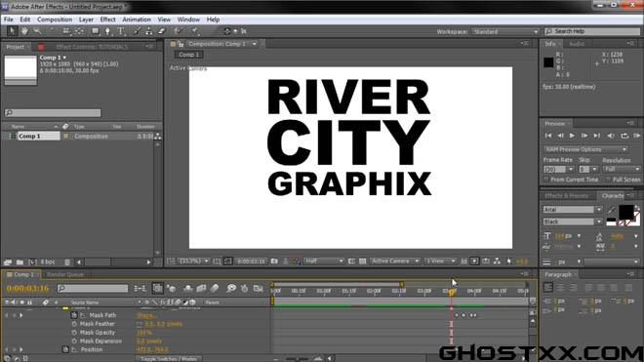Toggle the Mask Path stopwatch
Screen dimensions: 644x362
pos(74,315)
